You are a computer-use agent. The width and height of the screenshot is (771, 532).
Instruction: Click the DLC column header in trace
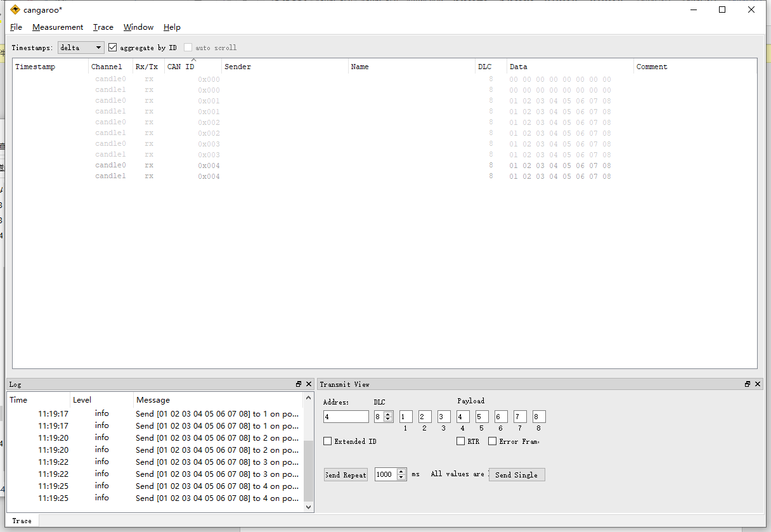(x=491, y=67)
